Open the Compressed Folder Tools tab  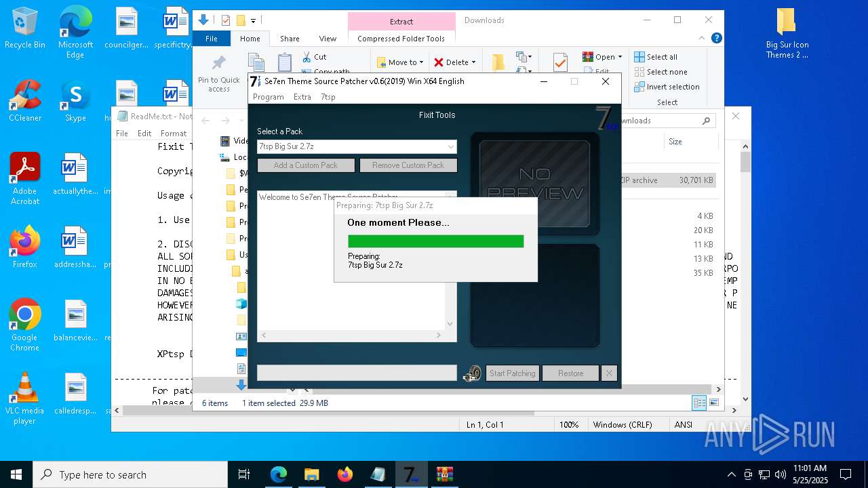(401, 39)
